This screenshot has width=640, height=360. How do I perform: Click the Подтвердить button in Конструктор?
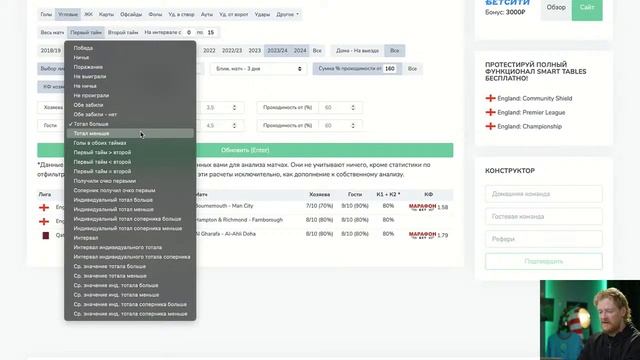(544, 261)
